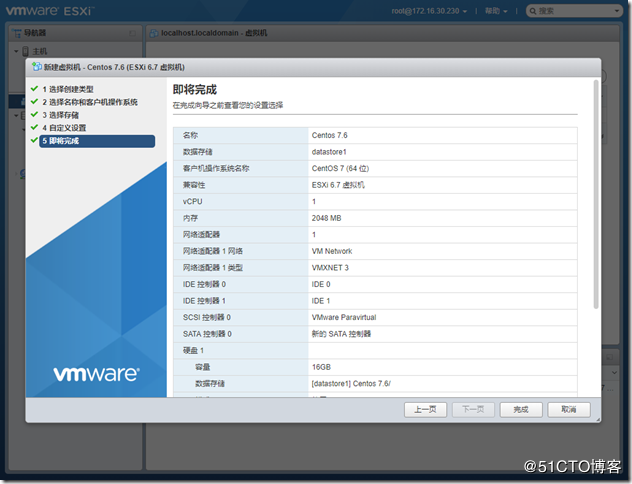Viewport: 632px width, 484px height.
Task: Open the Help (帮助) dropdown menu
Action: [496, 11]
